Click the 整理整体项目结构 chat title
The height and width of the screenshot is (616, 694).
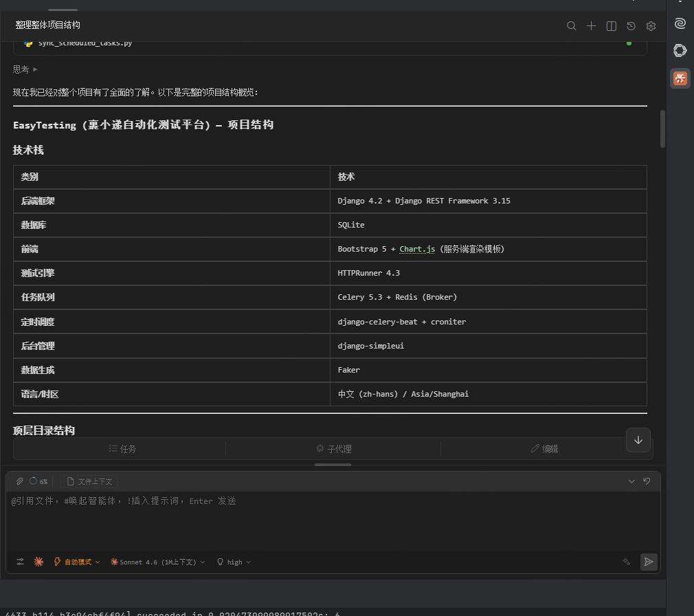pyautogui.click(x=47, y=25)
